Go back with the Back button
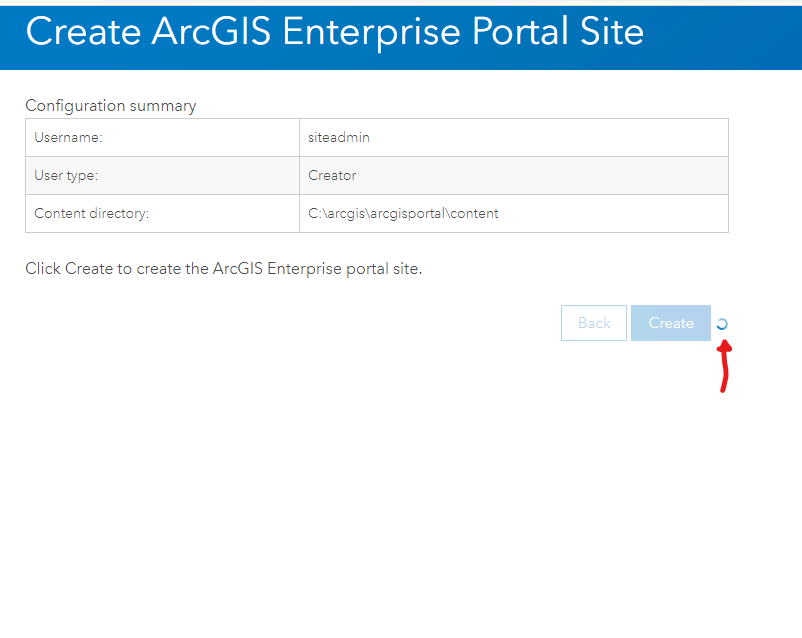Image resolution: width=802 pixels, height=638 pixels. pos(594,323)
